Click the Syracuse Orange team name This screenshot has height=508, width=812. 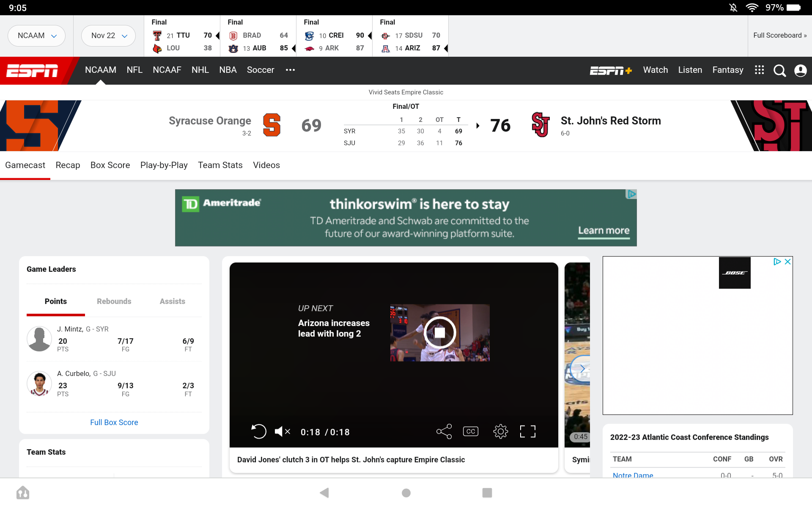click(210, 121)
